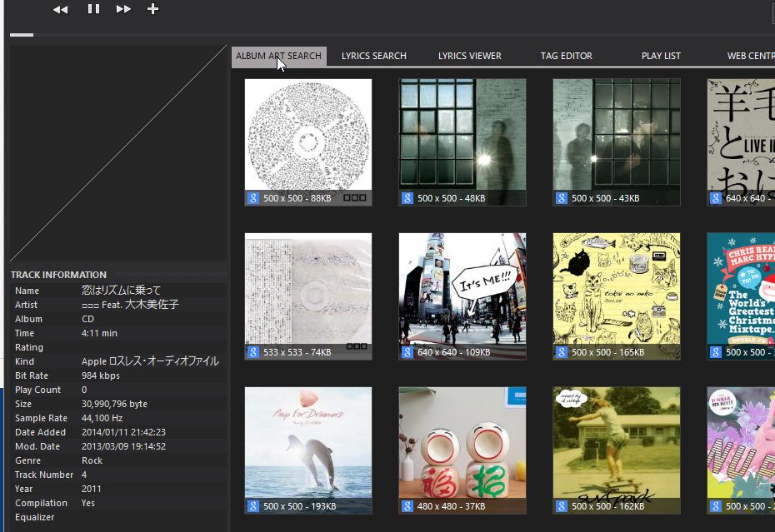This screenshot has height=532, width=775.
Task: Click the Sample Rate value 44,100 Hz
Action: point(102,418)
